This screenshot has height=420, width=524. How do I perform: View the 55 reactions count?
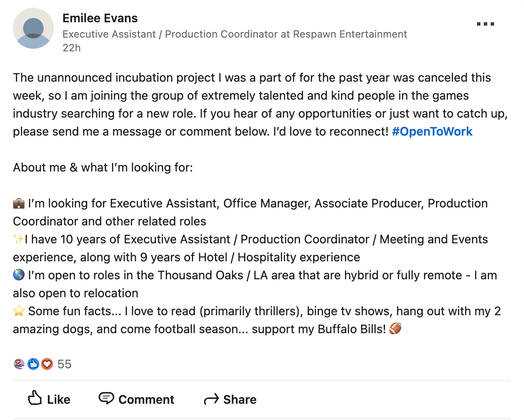[65, 364]
